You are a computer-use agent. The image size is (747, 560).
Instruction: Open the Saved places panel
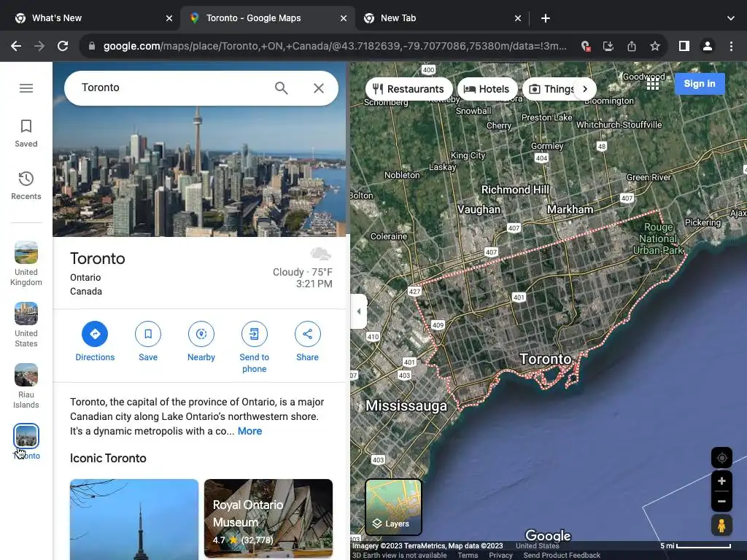point(26,134)
